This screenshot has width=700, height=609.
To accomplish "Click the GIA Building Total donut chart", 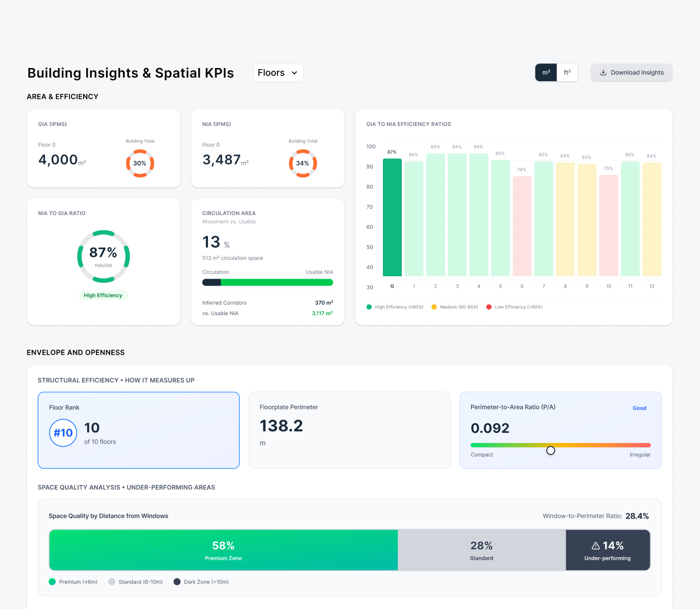I will tap(140, 163).
